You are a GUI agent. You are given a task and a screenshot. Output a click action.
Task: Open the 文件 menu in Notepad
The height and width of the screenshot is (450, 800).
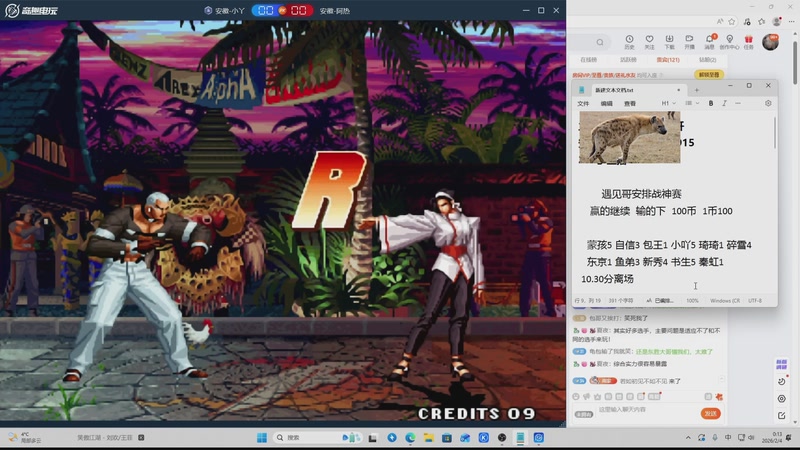coord(583,104)
